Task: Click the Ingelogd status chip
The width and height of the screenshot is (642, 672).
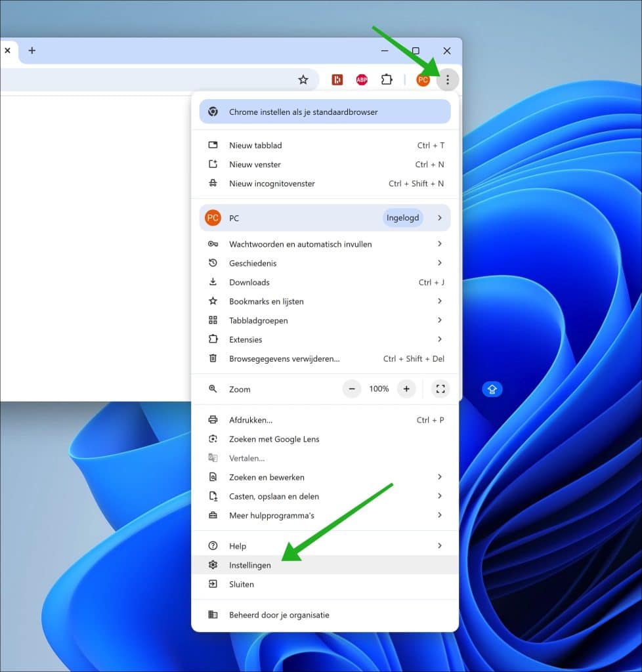Action: click(x=402, y=218)
